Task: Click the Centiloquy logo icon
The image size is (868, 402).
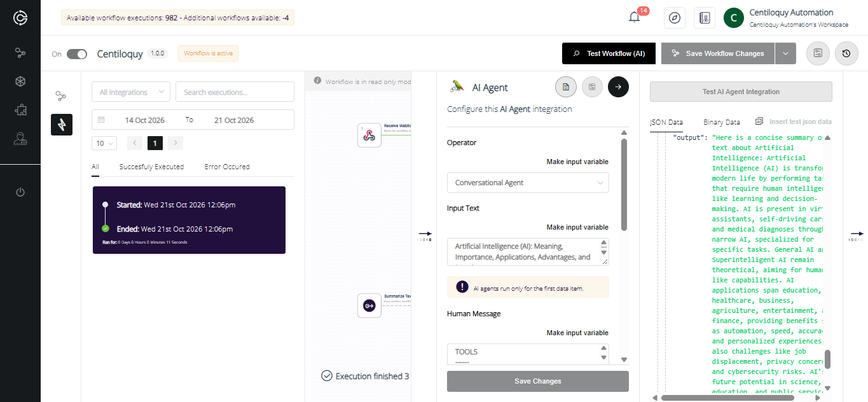Action: pyautogui.click(x=20, y=18)
